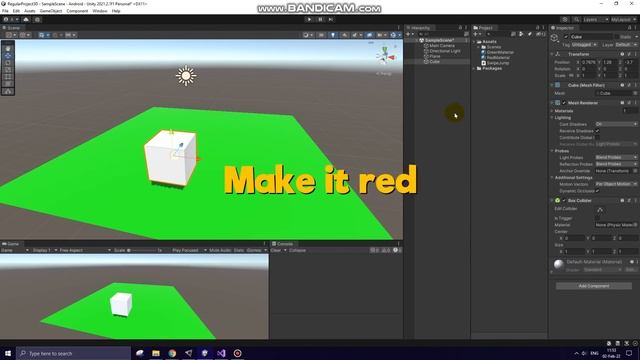Open the File menu
The width and height of the screenshot is (640, 360).
pyautogui.click(x=5, y=11)
